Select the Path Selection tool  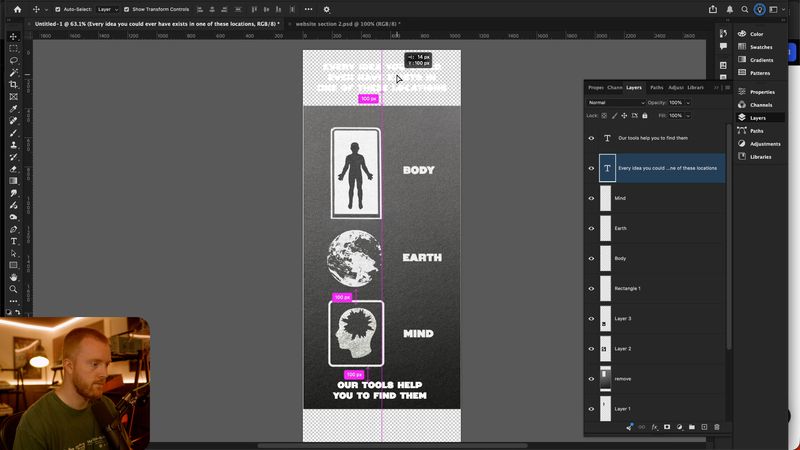click(14, 253)
